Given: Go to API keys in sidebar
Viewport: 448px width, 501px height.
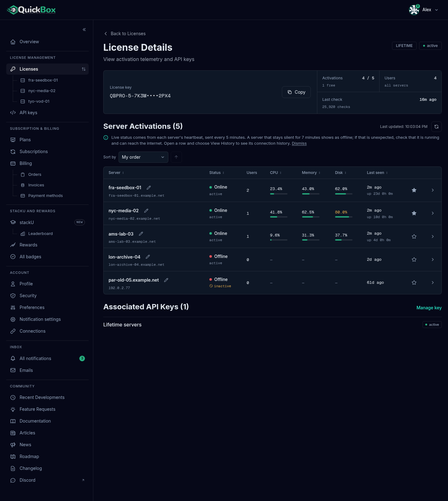Looking at the screenshot, I should click(47, 113).
